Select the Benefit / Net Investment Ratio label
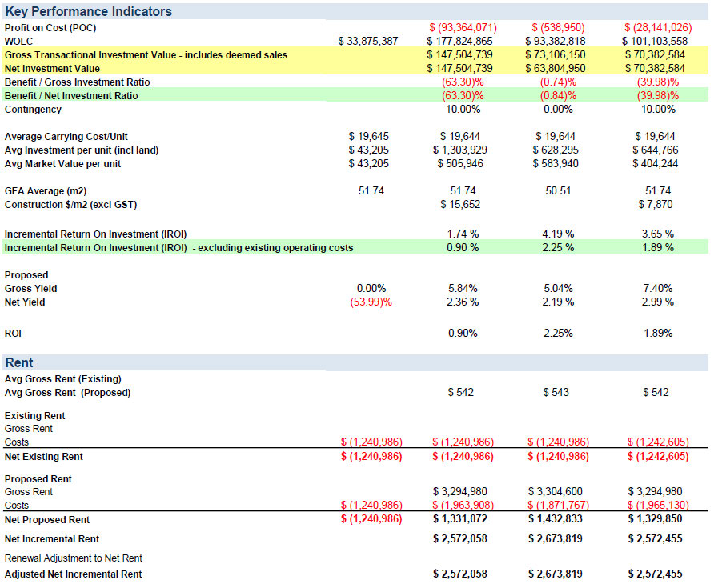722x588 pixels. point(71,96)
